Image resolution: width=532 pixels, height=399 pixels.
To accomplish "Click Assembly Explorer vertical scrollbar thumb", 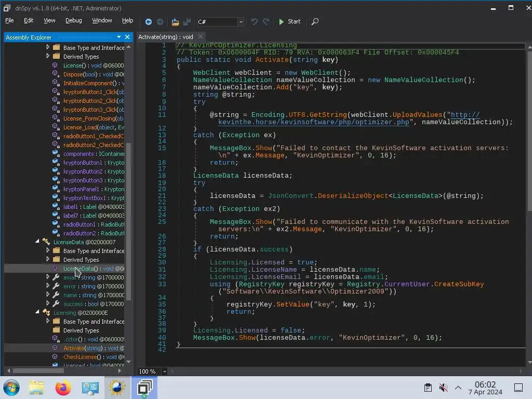I will pyautogui.click(x=129, y=221).
